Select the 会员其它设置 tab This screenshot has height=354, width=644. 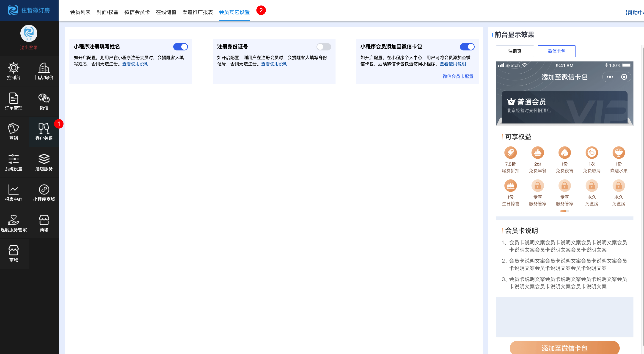pyautogui.click(x=234, y=12)
